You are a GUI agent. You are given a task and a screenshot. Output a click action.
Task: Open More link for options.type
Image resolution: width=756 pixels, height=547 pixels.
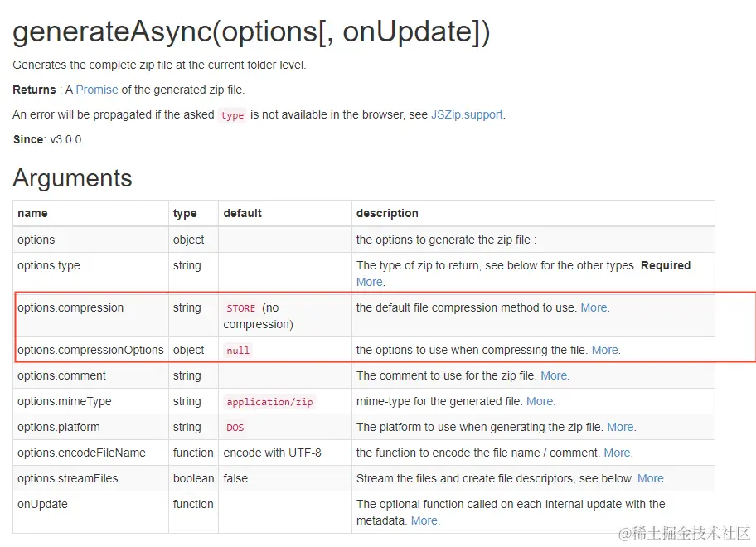pyautogui.click(x=369, y=282)
